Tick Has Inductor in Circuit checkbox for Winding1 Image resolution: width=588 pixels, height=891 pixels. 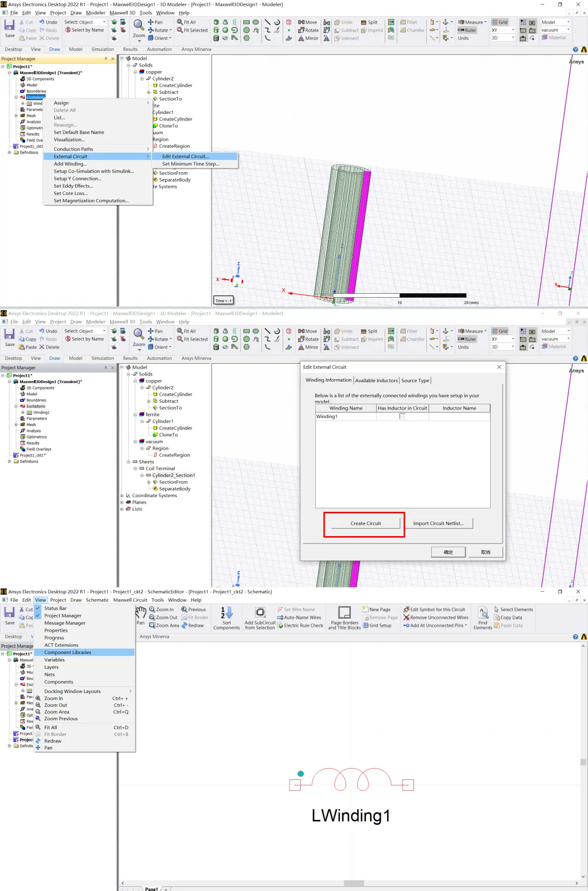(402, 417)
